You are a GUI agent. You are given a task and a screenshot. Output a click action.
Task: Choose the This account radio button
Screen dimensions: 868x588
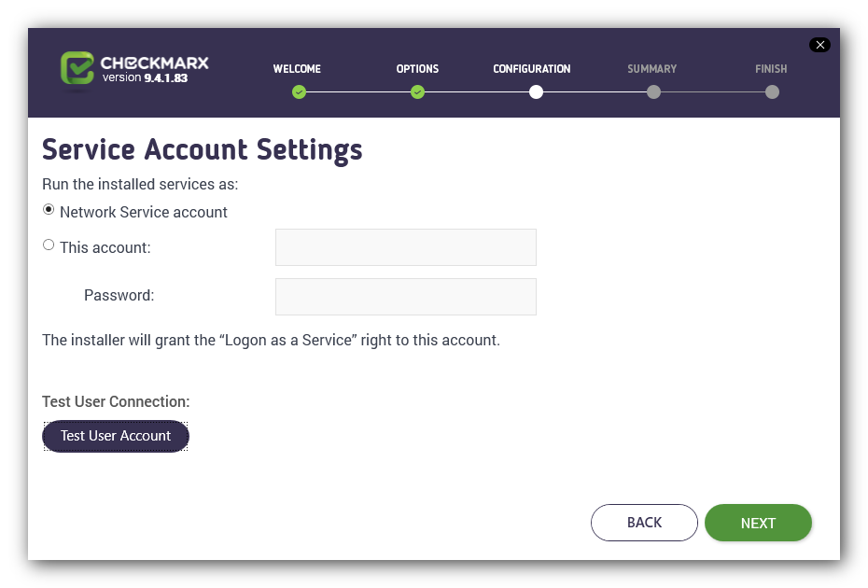click(x=49, y=245)
